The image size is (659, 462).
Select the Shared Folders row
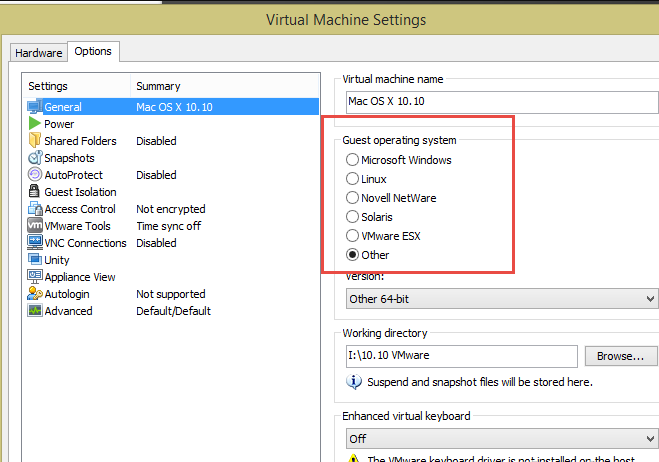[x=171, y=141]
